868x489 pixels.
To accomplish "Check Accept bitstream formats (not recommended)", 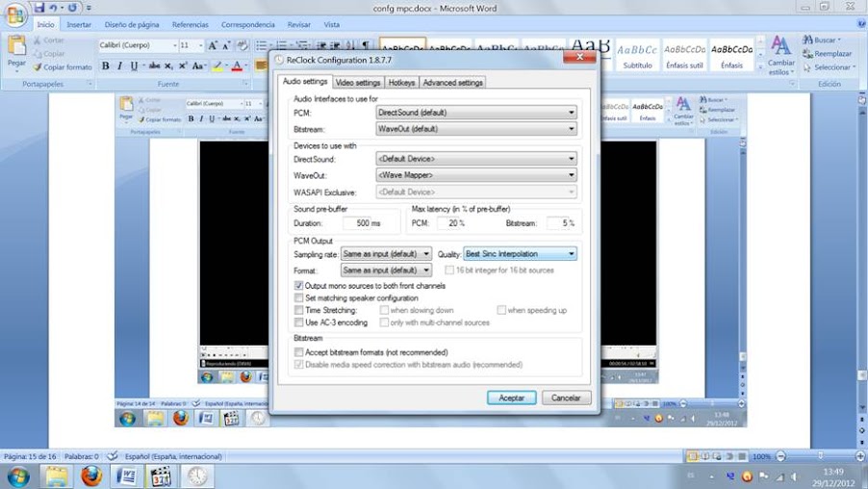I will (x=299, y=352).
